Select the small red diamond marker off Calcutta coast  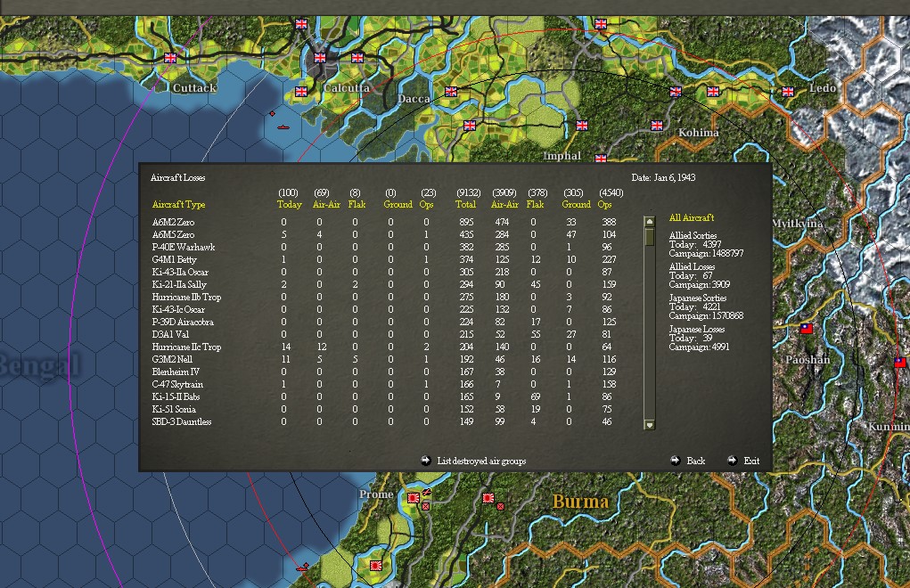click(x=272, y=114)
